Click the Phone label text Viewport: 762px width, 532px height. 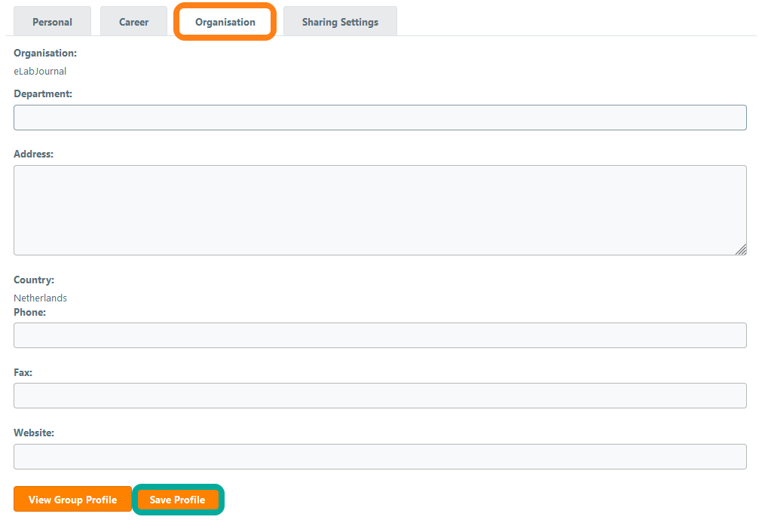click(29, 312)
